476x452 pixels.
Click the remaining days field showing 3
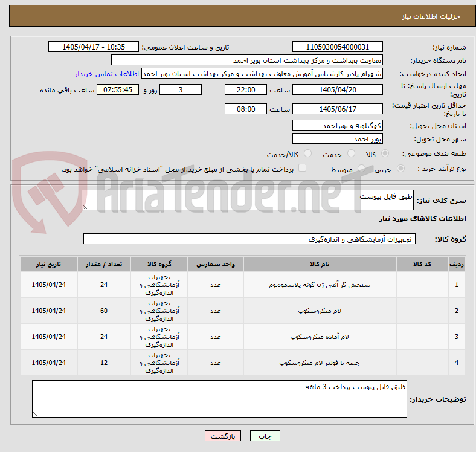(x=181, y=89)
